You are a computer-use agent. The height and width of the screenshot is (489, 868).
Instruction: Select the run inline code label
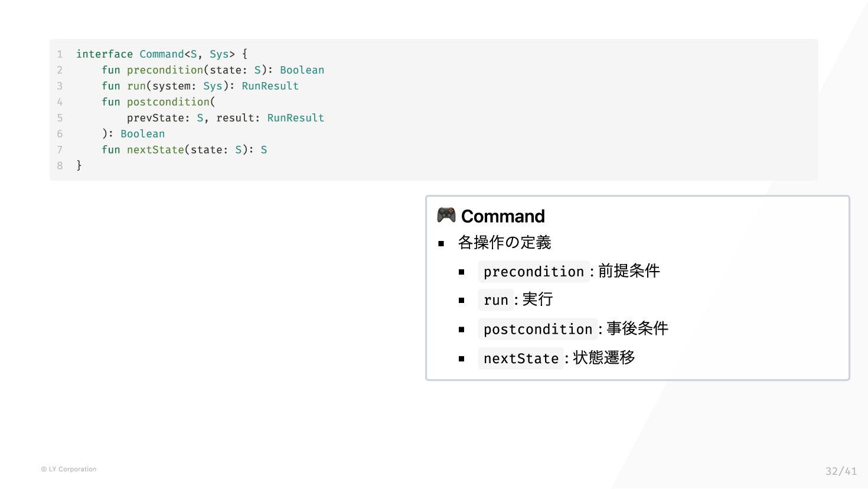(x=496, y=300)
